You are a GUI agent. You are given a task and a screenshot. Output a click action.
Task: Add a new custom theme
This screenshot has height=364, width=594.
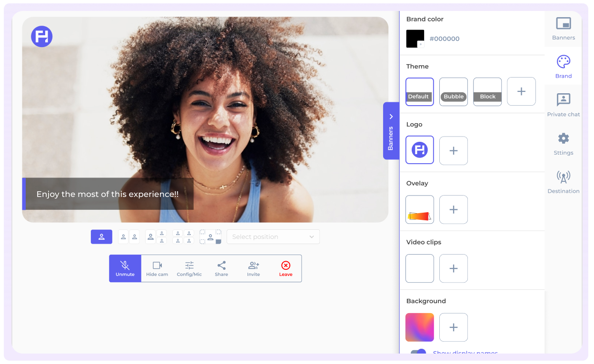point(521,91)
